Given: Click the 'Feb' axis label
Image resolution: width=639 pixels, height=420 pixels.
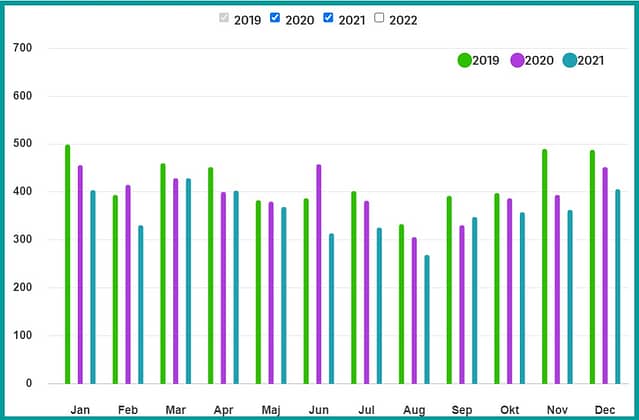Looking at the screenshot, I should pyautogui.click(x=128, y=409).
